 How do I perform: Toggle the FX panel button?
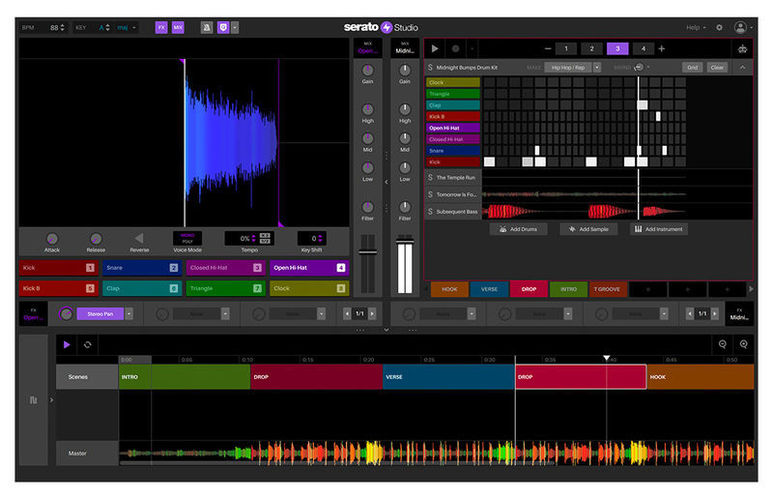point(161,28)
